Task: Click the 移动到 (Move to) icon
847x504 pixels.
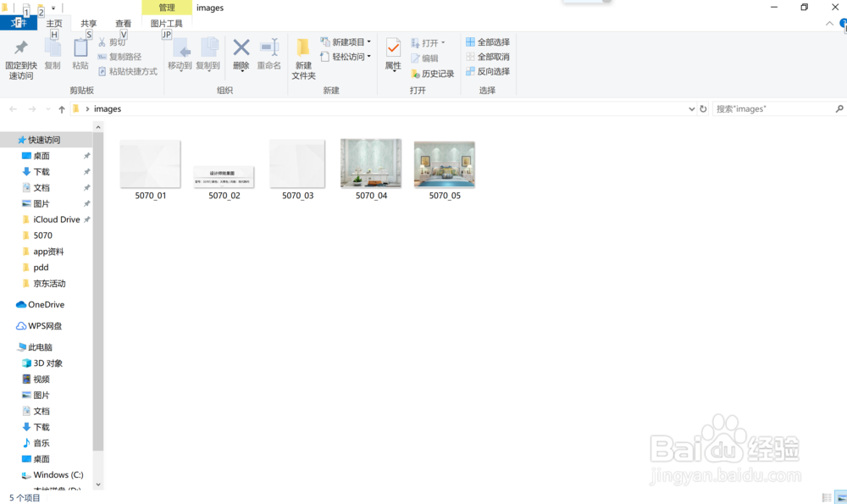Action: [x=180, y=51]
